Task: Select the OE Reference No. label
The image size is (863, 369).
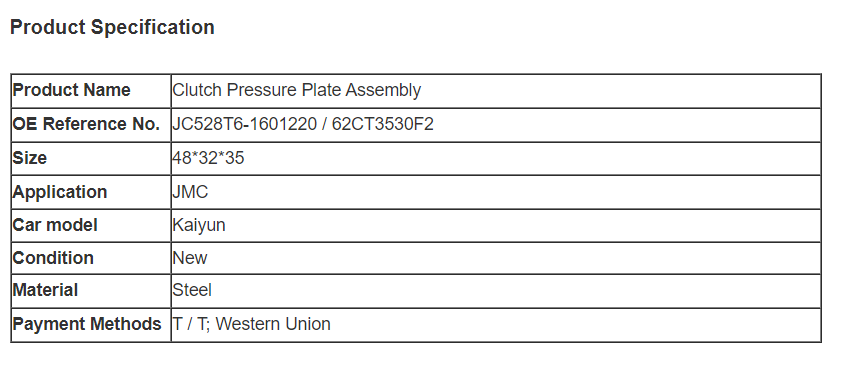Action: tap(86, 124)
